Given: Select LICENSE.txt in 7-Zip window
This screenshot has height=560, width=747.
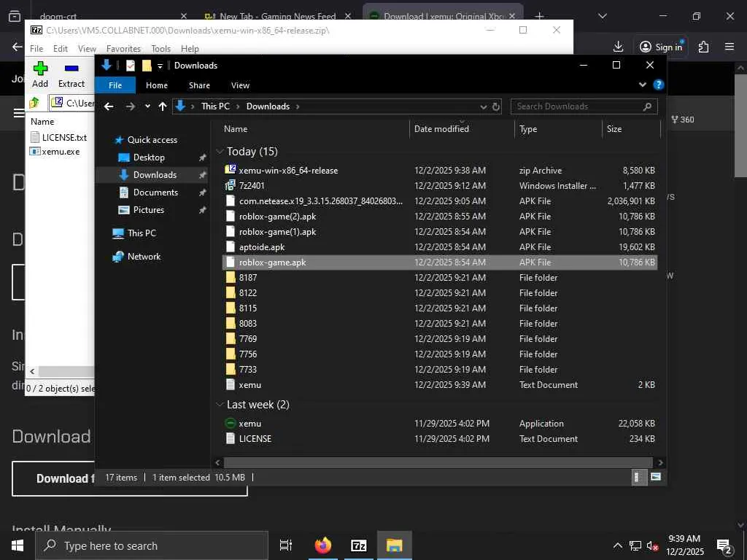Looking at the screenshot, I should [x=64, y=138].
